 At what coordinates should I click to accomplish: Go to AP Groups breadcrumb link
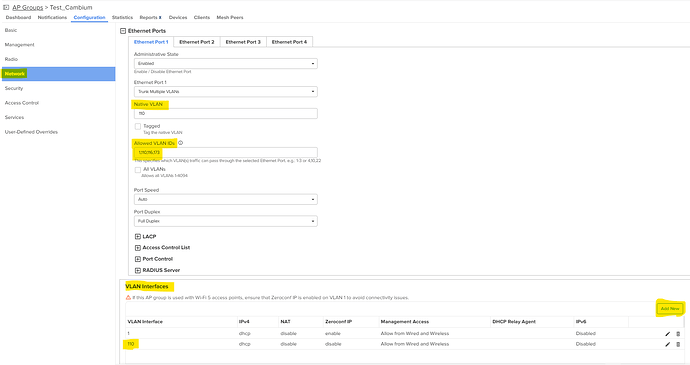pos(28,7)
